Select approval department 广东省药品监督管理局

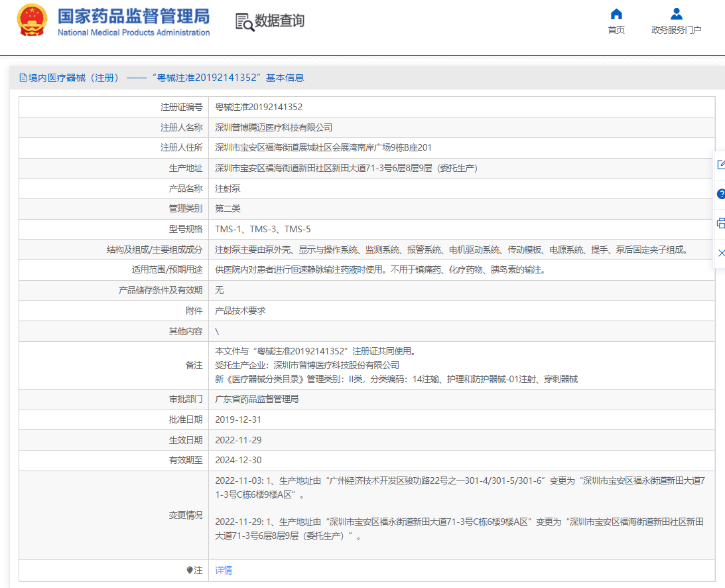click(x=257, y=399)
